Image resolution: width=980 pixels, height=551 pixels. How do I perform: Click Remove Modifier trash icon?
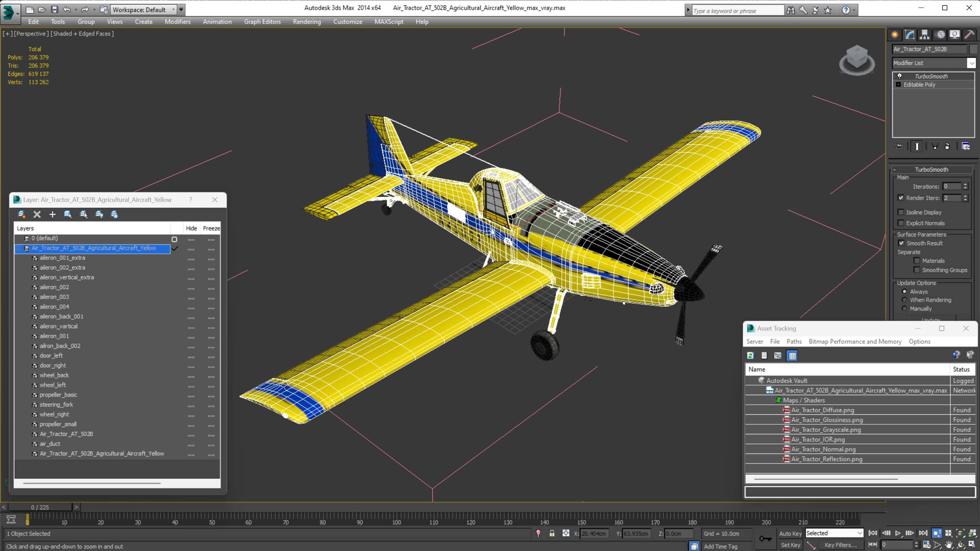(x=947, y=146)
